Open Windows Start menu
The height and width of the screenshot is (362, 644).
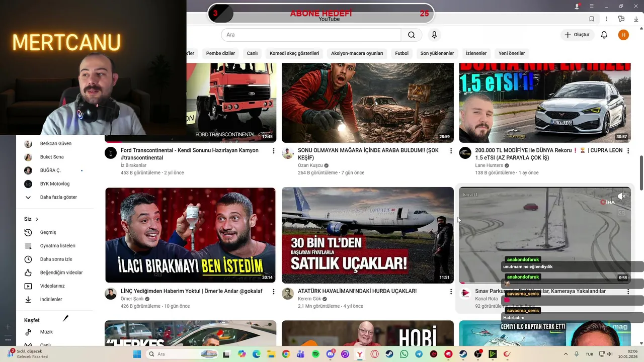click(x=137, y=354)
